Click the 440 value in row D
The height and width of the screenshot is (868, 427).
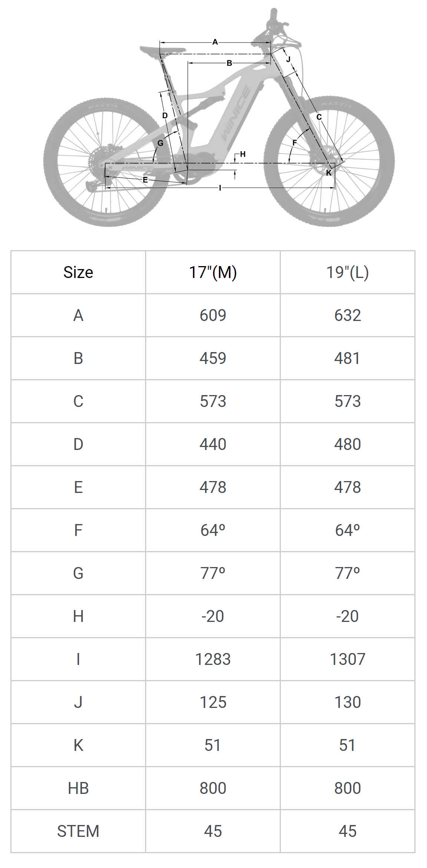point(213,444)
